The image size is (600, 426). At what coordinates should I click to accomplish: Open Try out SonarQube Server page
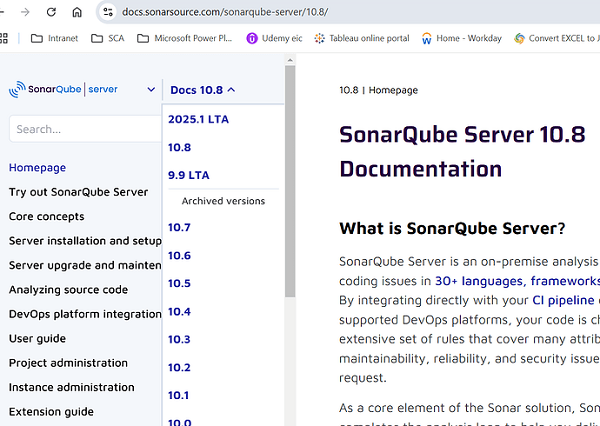click(x=78, y=192)
